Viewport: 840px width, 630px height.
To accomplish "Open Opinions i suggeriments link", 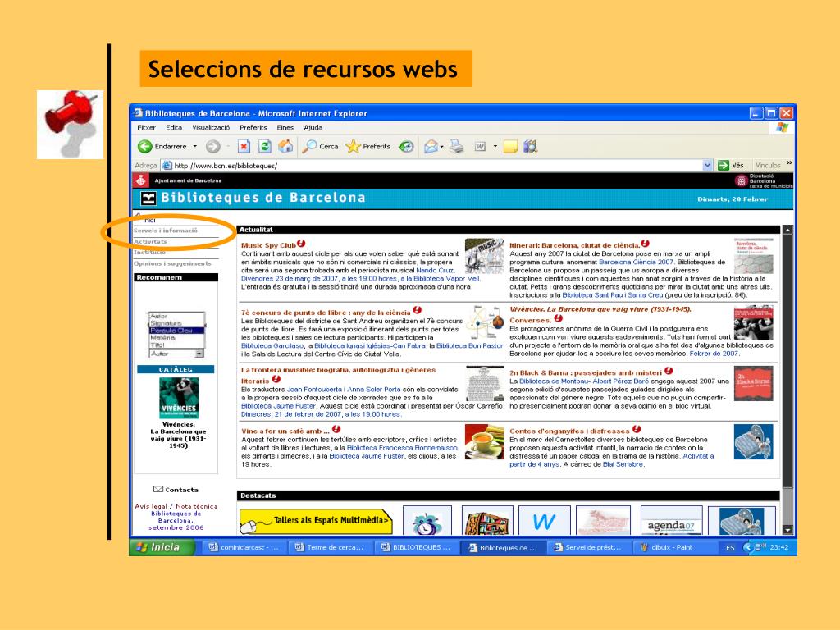I will click(x=172, y=263).
